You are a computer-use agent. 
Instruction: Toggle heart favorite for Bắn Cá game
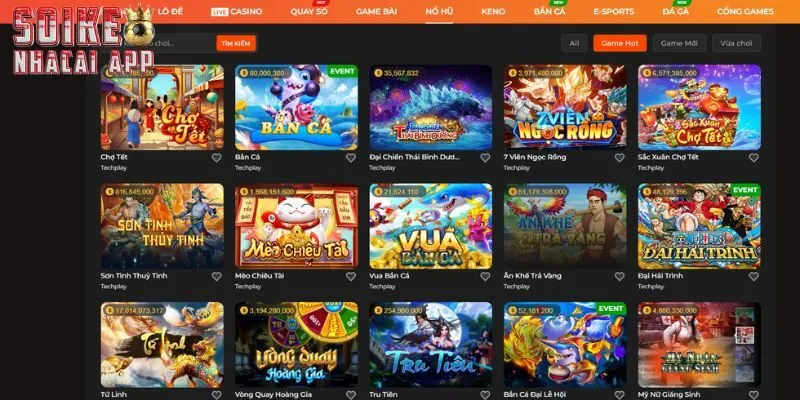[351, 158]
